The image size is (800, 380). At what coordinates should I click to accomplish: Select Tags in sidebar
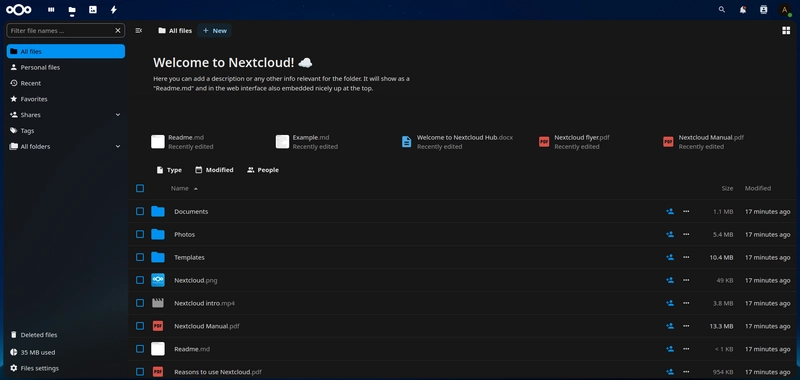[66, 131]
